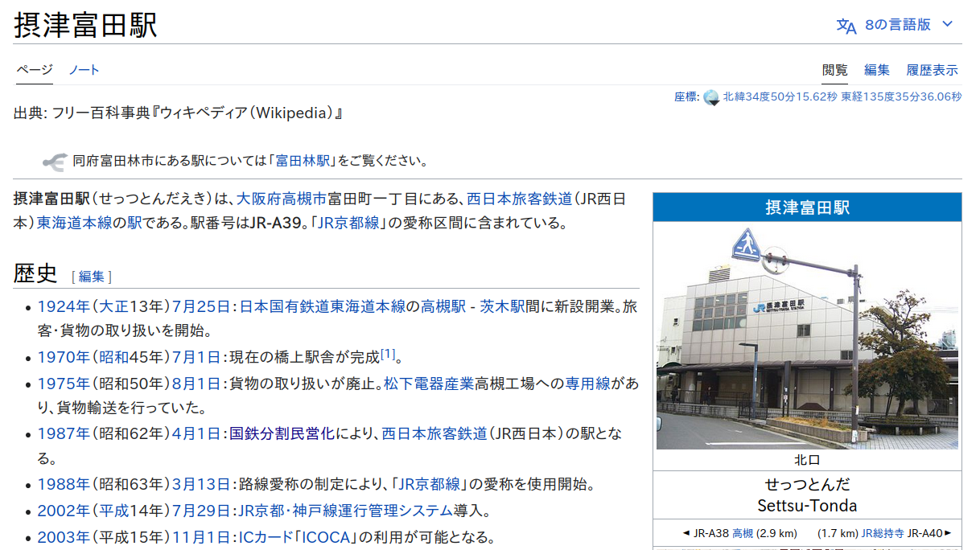Click the 7月29日 date link
Screen dimensions: 980x550
[x=201, y=511]
